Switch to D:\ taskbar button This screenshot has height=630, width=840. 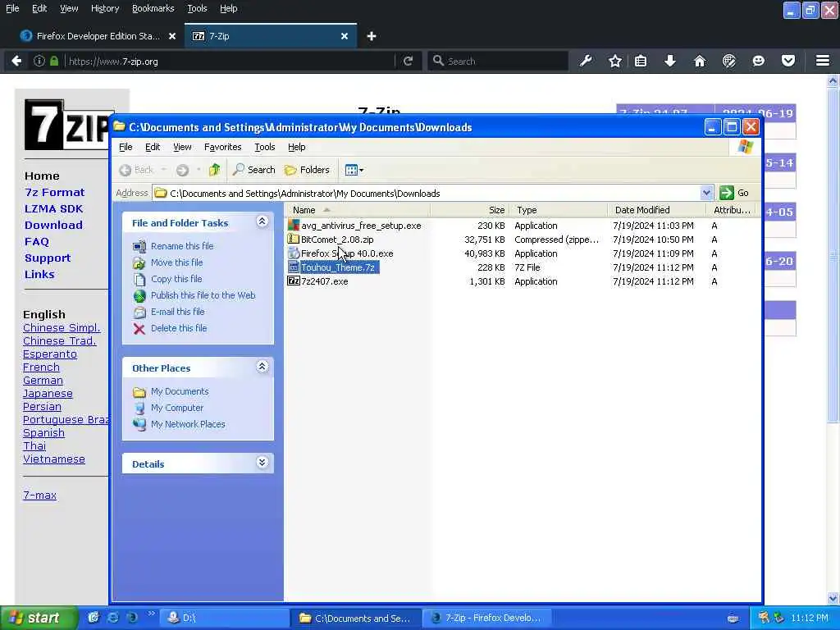(225, 619)
